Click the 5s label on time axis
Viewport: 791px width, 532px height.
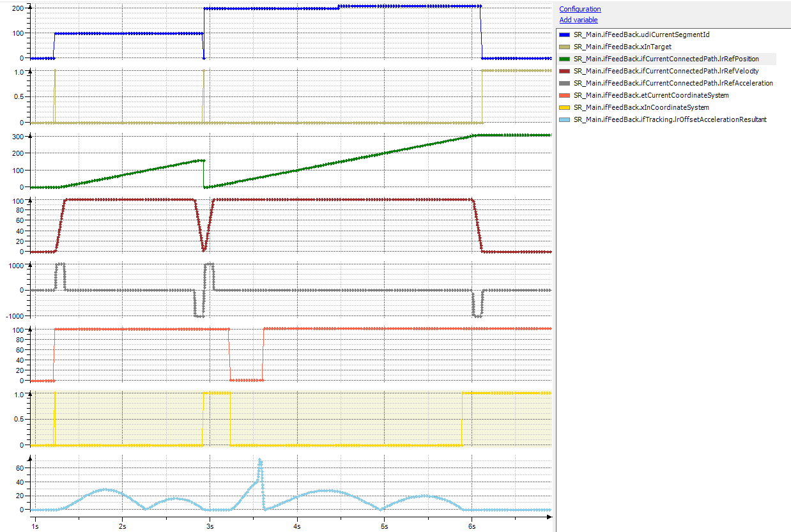click(384, 526)
